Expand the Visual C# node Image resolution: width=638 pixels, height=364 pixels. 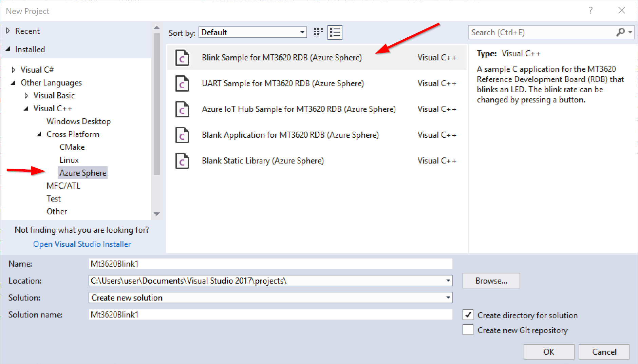coord(13,70)
